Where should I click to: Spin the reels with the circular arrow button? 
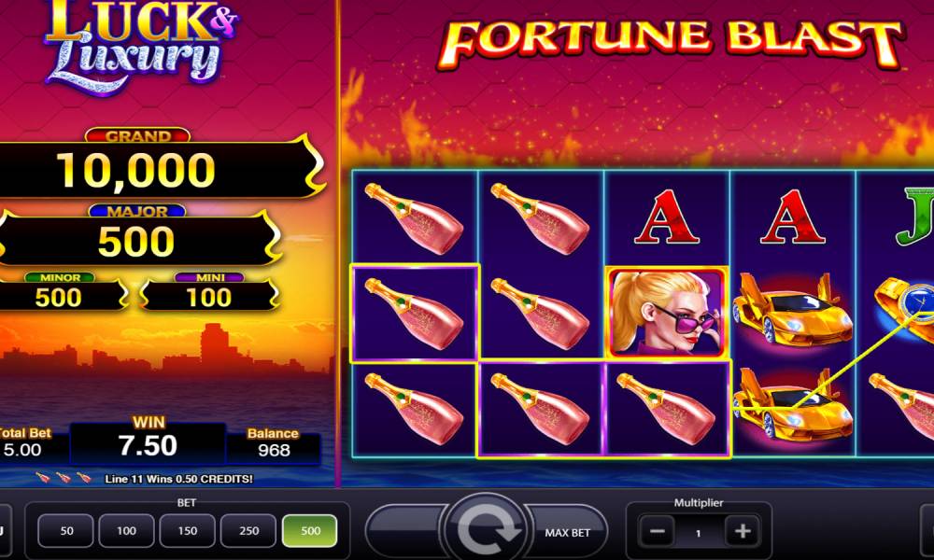click(486, 528)
